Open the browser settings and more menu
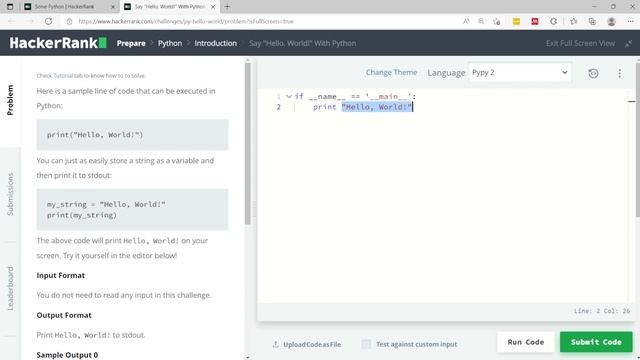The width and height of the screenshot is (640, 360). click(630, 21)
